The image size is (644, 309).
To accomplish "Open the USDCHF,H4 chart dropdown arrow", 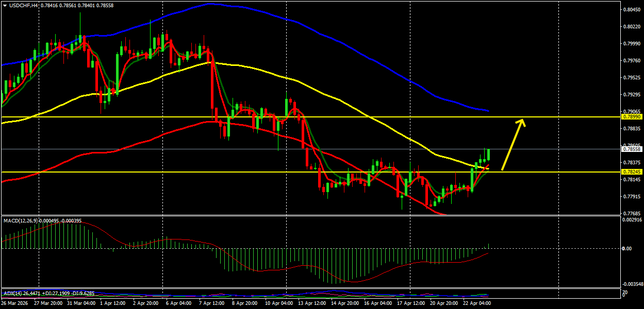I will coord(5,5).
